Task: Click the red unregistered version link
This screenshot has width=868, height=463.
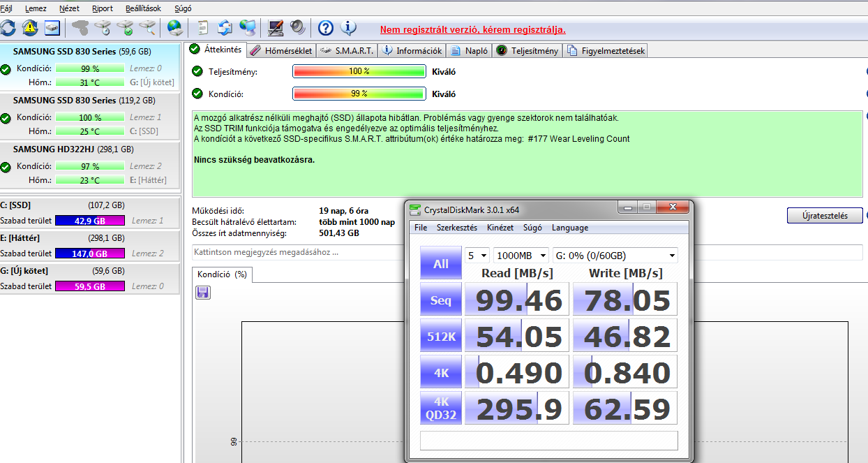Action: point(472,30)
